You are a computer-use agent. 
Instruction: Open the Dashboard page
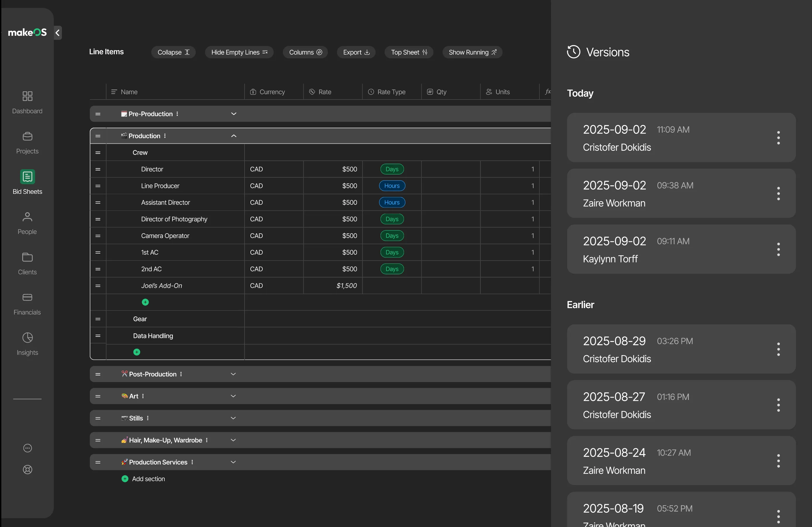click(27, 102)
